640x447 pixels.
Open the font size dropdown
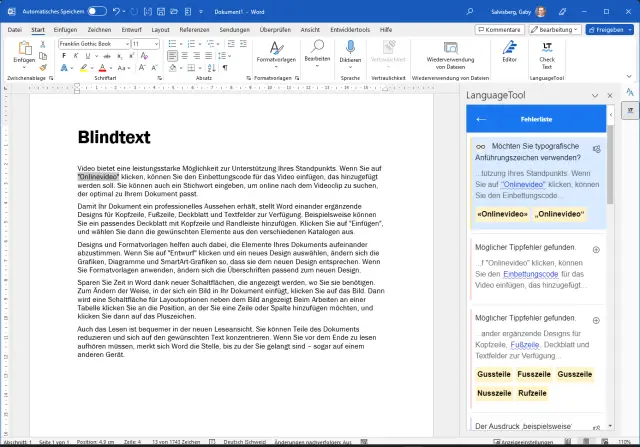158,44
